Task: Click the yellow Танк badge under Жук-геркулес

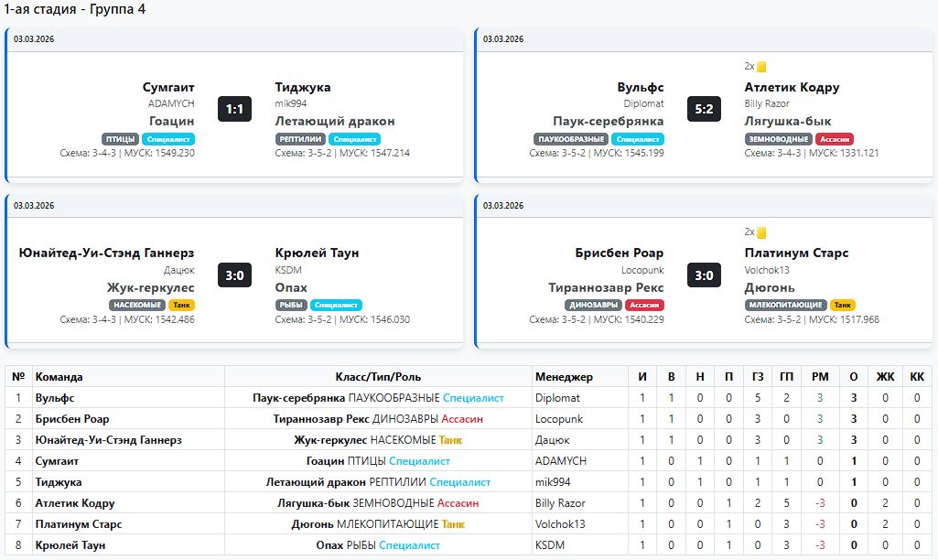Action: point(181,305)
